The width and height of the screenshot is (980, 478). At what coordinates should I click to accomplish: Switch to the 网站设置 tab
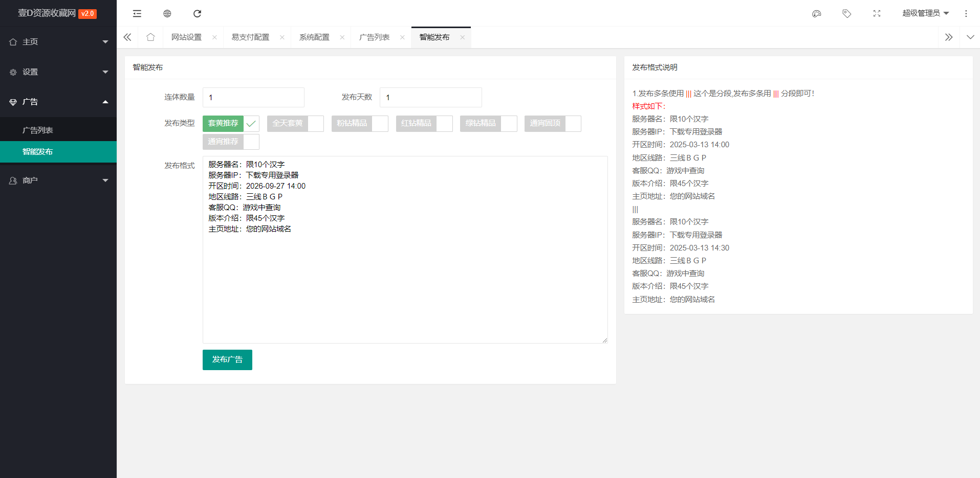[x=186, y=37]
